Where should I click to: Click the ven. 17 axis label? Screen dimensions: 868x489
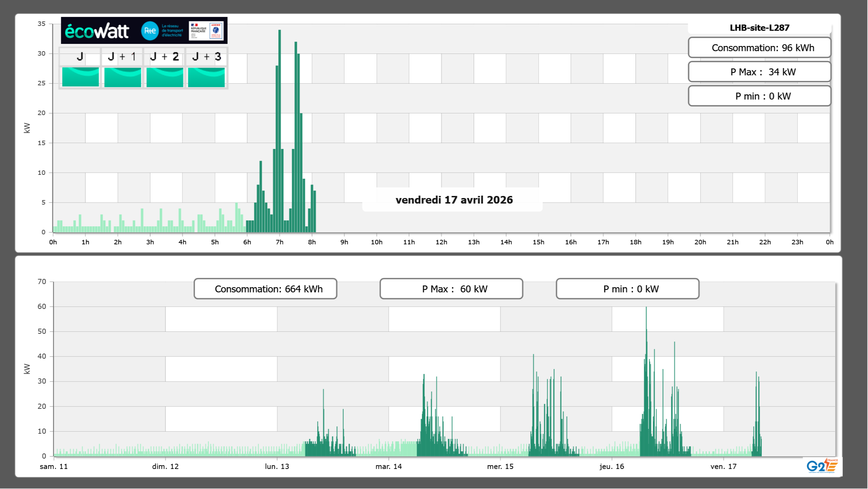coord(723,467)
